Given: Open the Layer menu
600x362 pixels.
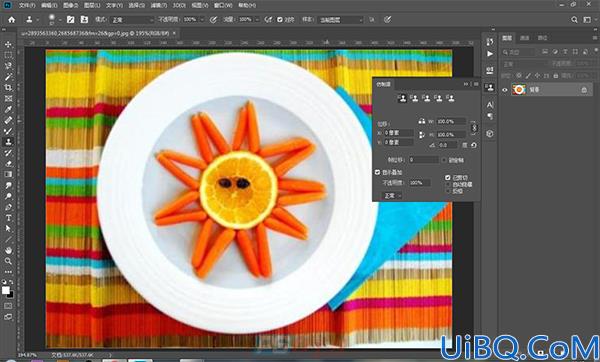Looking at the screenshot, I should (92, 5).
